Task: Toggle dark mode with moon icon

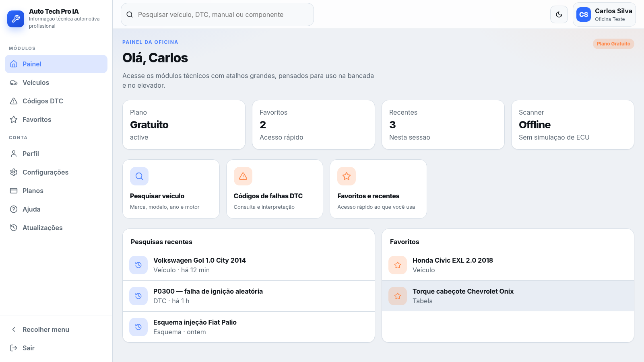Action: click(x=559, y=14)
